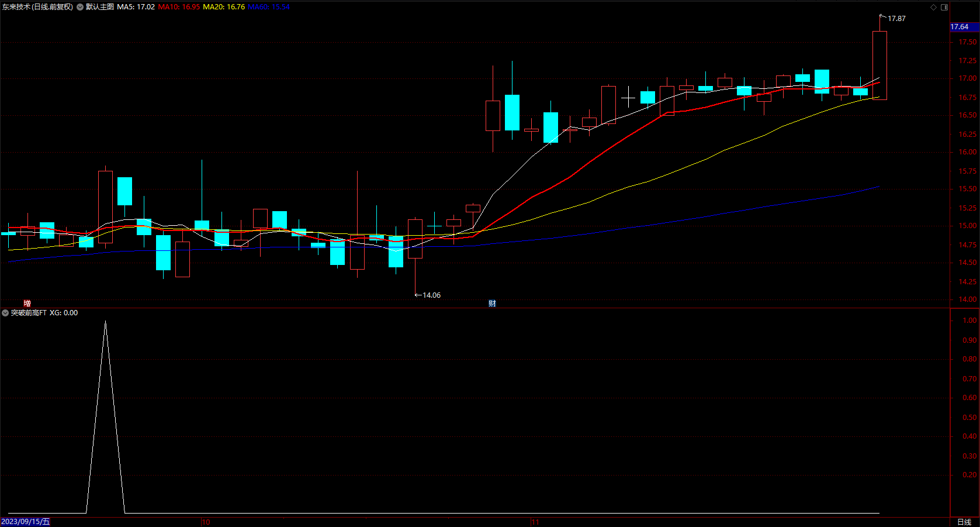Click the white XG signal spike peak

point(105,322)
